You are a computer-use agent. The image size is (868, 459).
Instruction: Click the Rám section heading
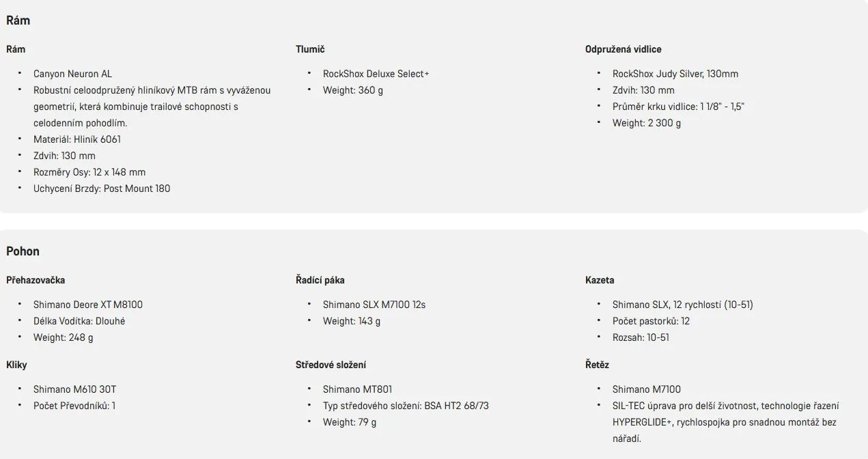(x=18, y=20)
